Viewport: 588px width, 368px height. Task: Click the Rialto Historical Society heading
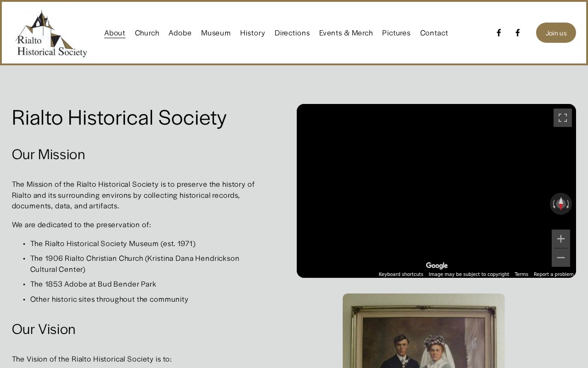[119, 117]
